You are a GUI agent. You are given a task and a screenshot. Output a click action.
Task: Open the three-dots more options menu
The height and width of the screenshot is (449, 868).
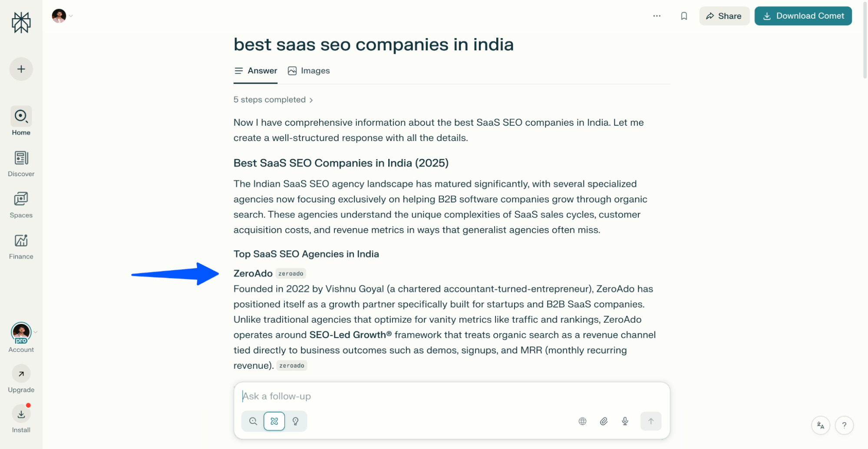click(657, 16)
